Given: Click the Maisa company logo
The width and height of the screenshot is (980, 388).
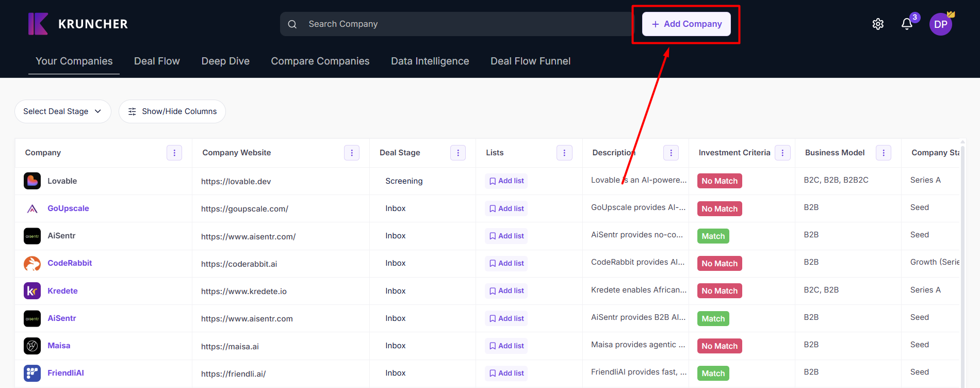Looking at the screenshot, I should pos(32,346).
